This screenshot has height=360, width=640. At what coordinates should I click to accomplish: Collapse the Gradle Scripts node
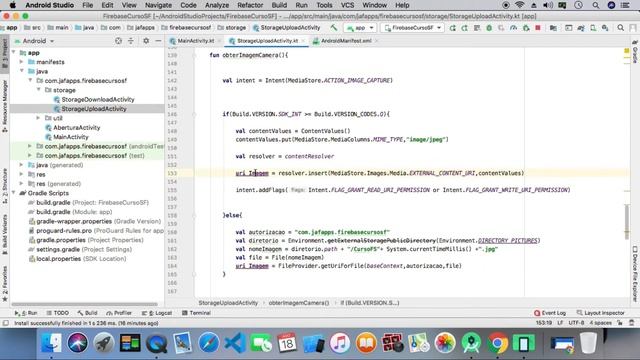(14, 193)
